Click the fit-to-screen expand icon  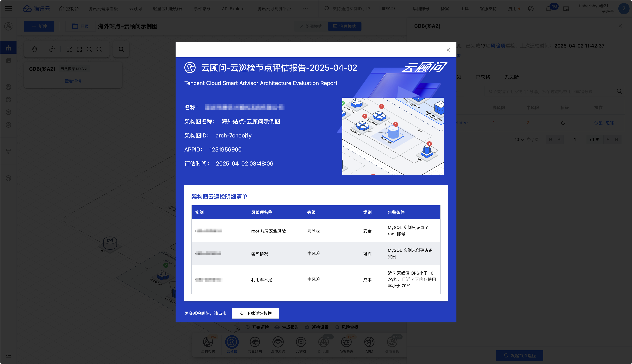tap(69, 49)
